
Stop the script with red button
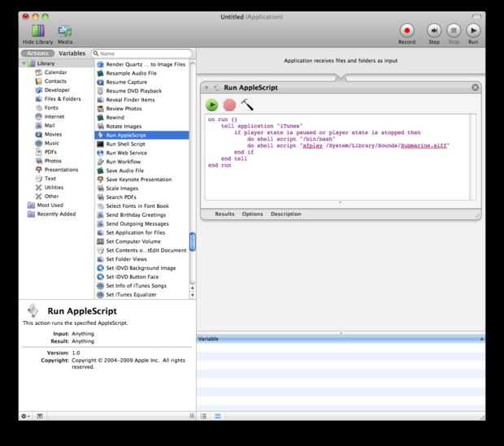click(229, 105)
